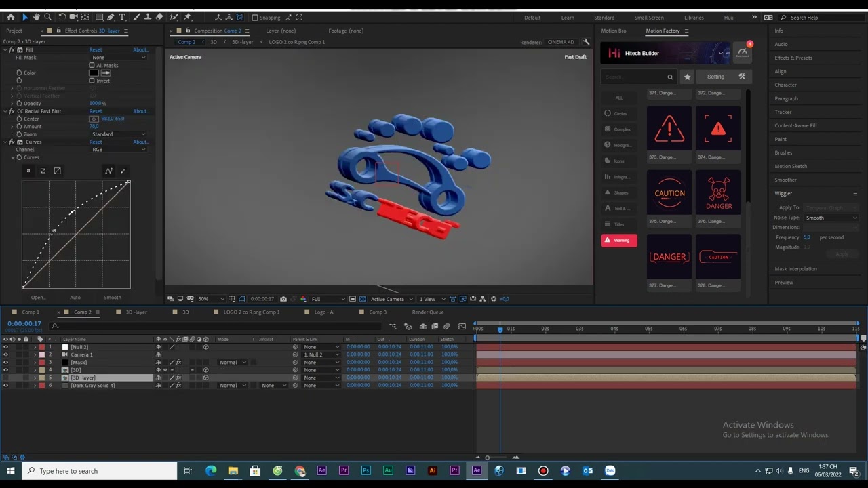The height and width of the screenshot is (488, 868).
Task: Click the smooth curve icon in Curves
Action: pyautogui.click(x=108, y=171)
